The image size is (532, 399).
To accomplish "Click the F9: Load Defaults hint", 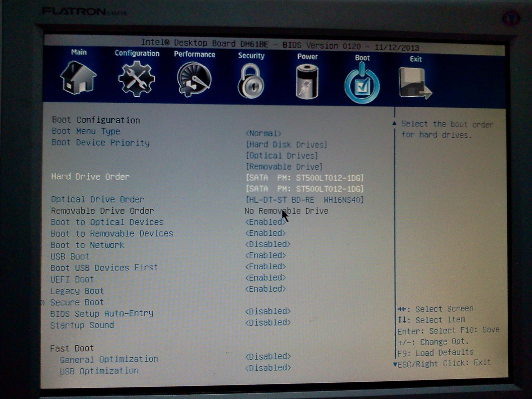I will 435,353.
